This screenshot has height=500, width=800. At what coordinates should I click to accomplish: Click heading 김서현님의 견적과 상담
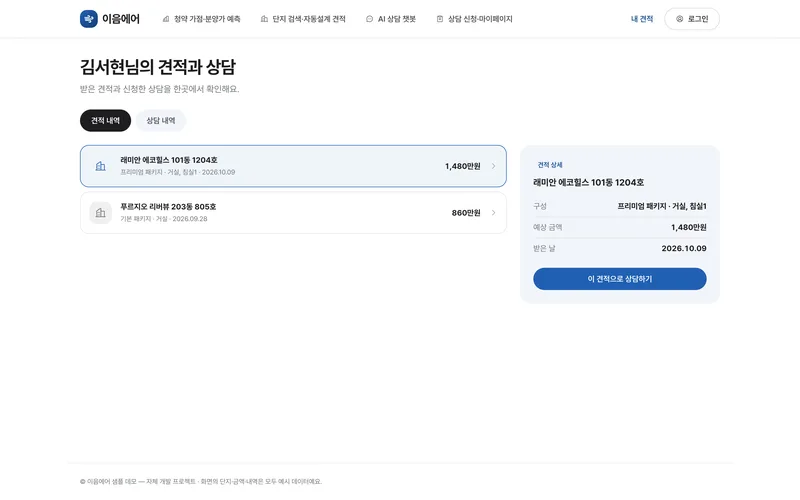pyautogui.click(x=158, y=67)
